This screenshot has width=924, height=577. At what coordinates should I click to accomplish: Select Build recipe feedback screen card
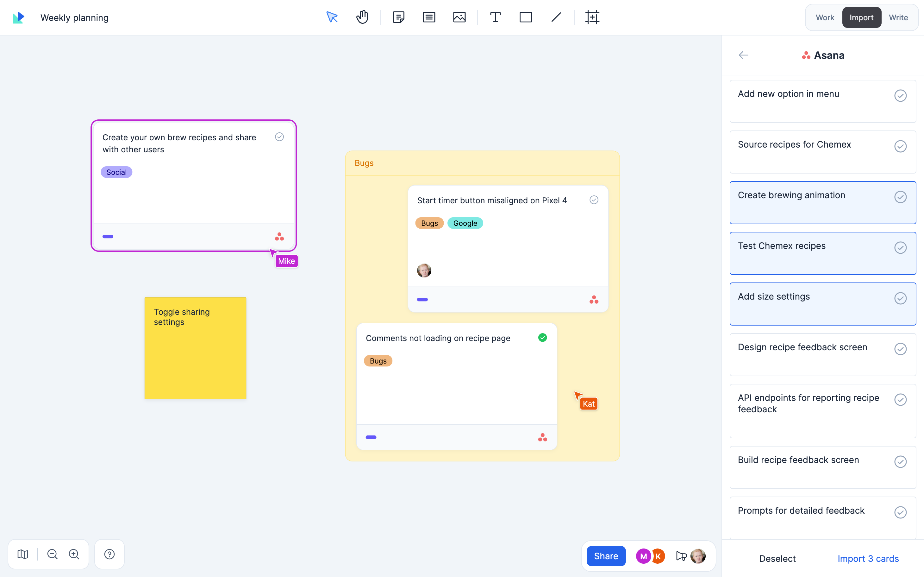tap(822, 467)
